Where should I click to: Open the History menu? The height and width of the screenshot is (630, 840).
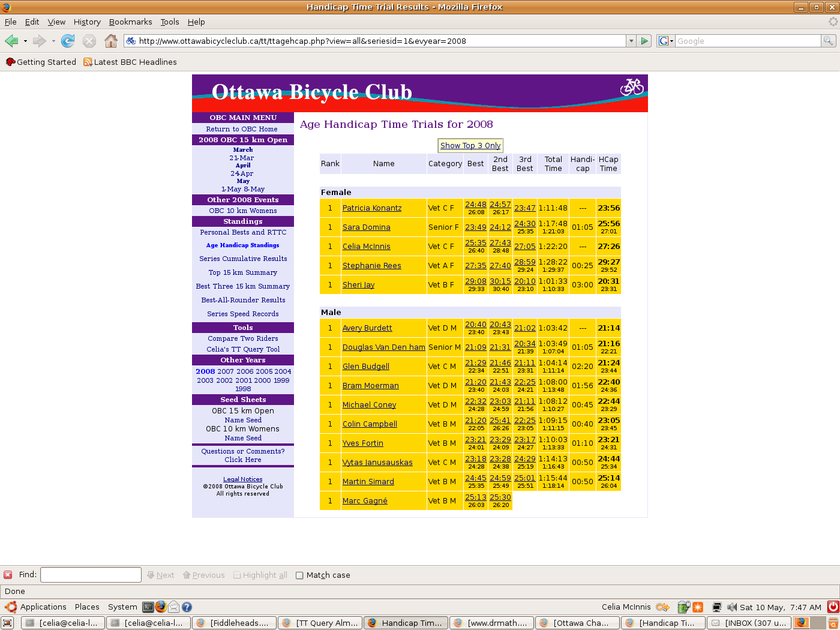tap(87, 22)
